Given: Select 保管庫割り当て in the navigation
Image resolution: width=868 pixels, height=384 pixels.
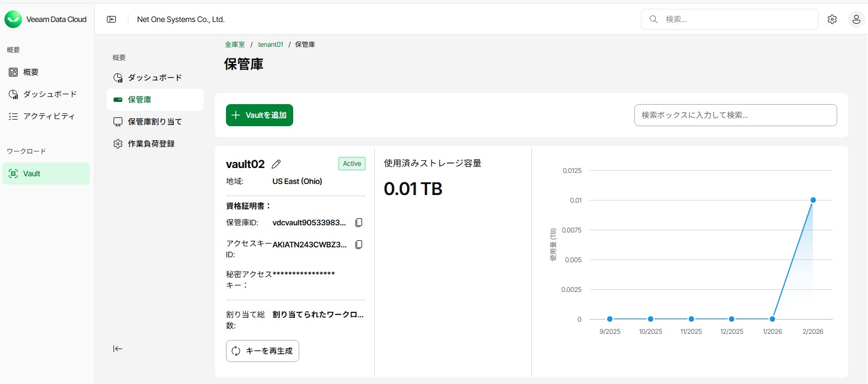Looking at the screenshot, I should 154,122.
